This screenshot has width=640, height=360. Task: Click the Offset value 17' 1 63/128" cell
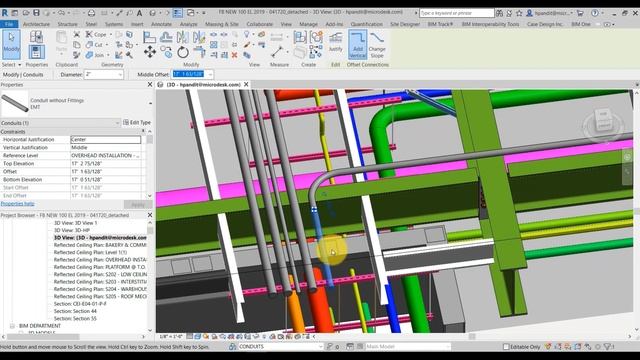106,171
